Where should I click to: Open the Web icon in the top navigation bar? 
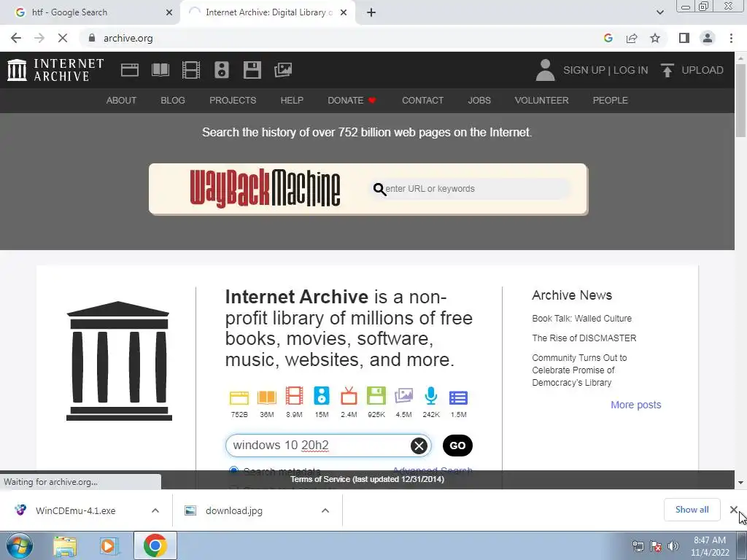130,70
